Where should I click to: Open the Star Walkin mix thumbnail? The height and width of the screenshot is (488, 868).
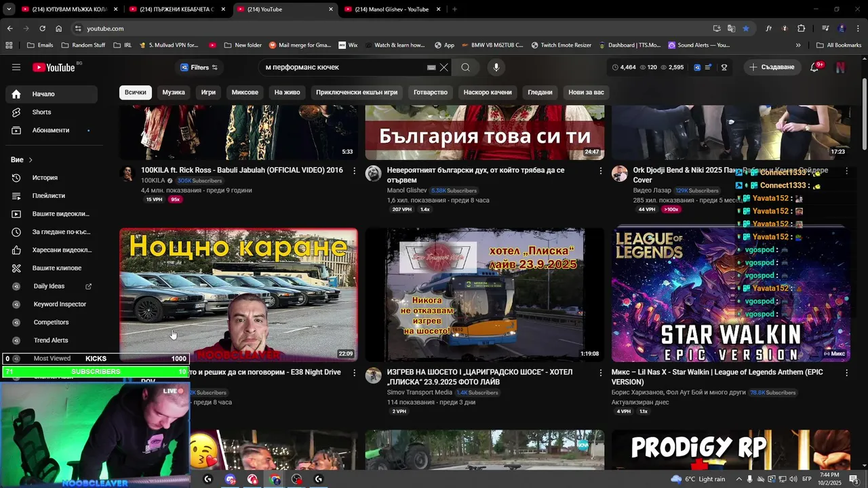pos(731,295)
